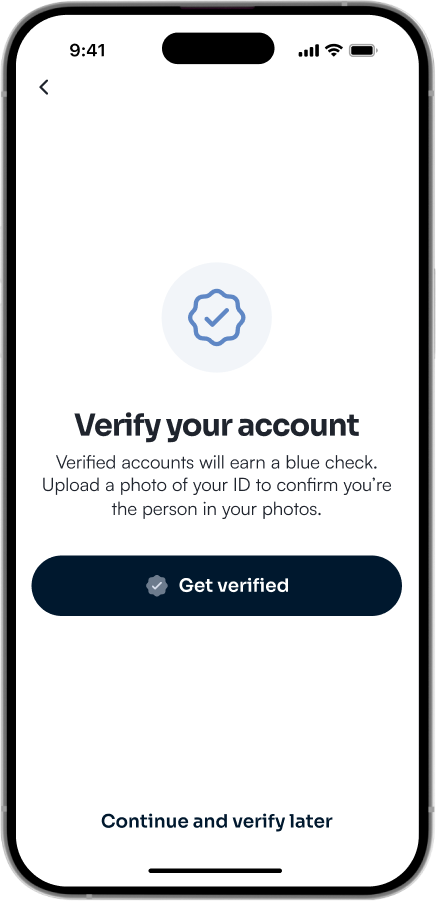Tap the pale circle behind the badge

pos(217,317)
